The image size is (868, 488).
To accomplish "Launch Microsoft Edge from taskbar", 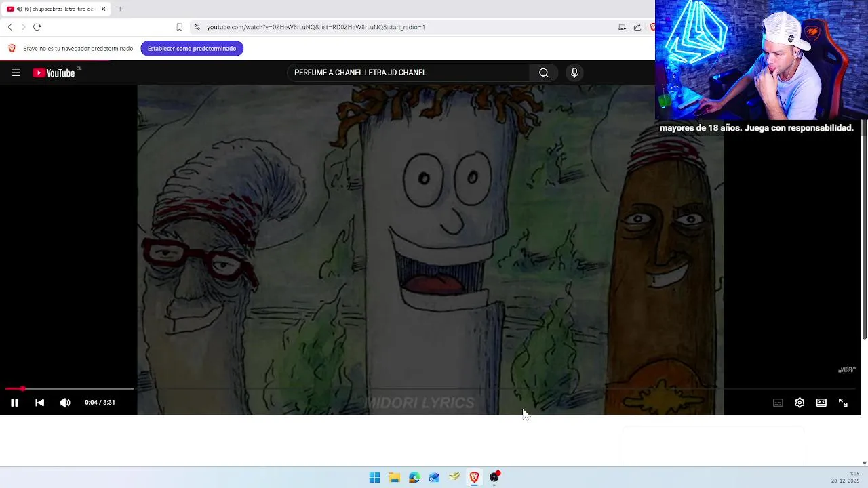I will click(x=414, y=477).
